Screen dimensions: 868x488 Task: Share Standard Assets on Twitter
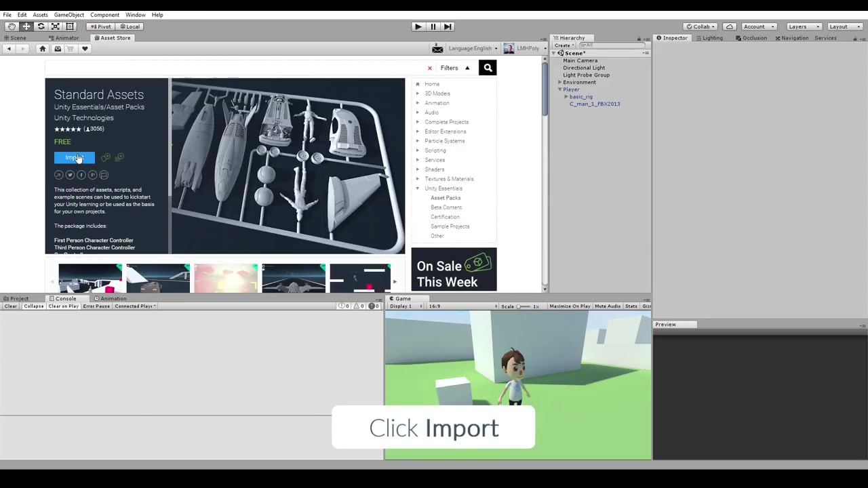coord(70,175)
